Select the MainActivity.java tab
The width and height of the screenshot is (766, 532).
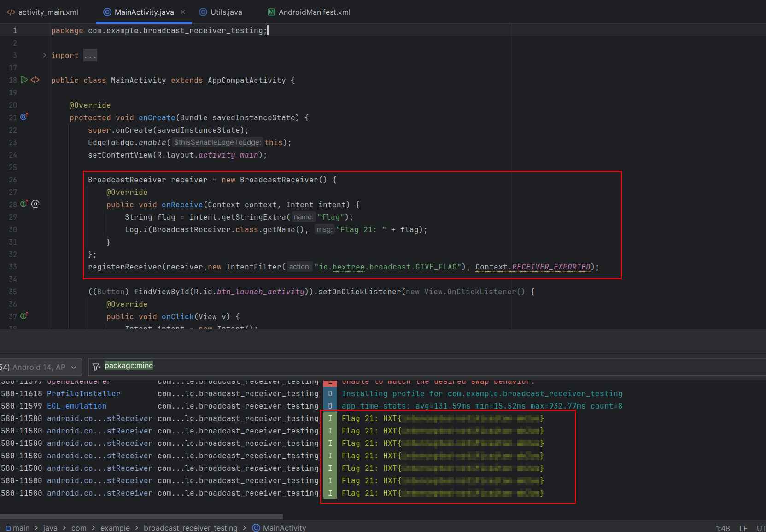[x=139, y=12]
